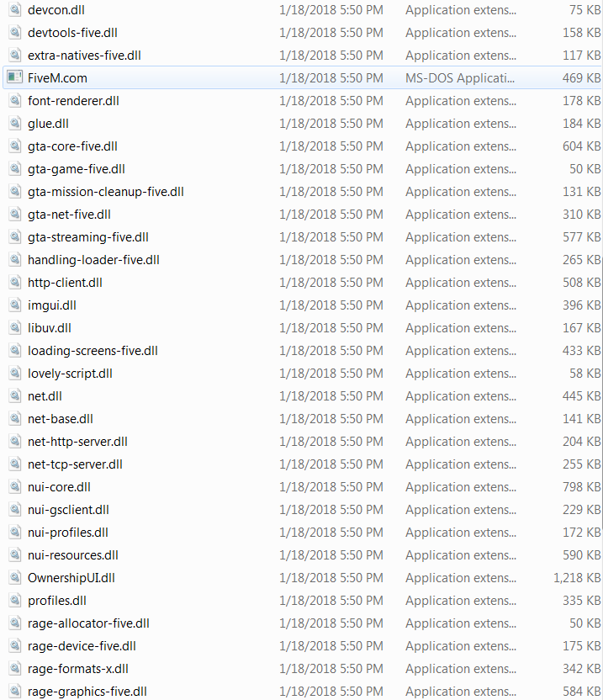603x700 pixels.
Task: Select the file name net-tcp-server.dll
Action: 75,464
